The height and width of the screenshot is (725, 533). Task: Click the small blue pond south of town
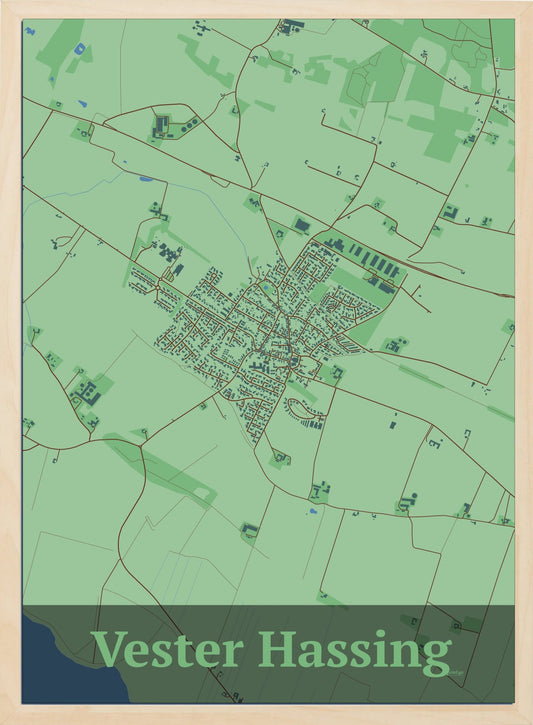coord(313,511)
